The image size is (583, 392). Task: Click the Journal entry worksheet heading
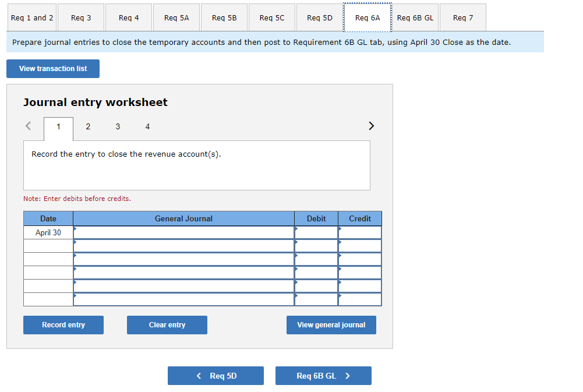tap(95, 103)
